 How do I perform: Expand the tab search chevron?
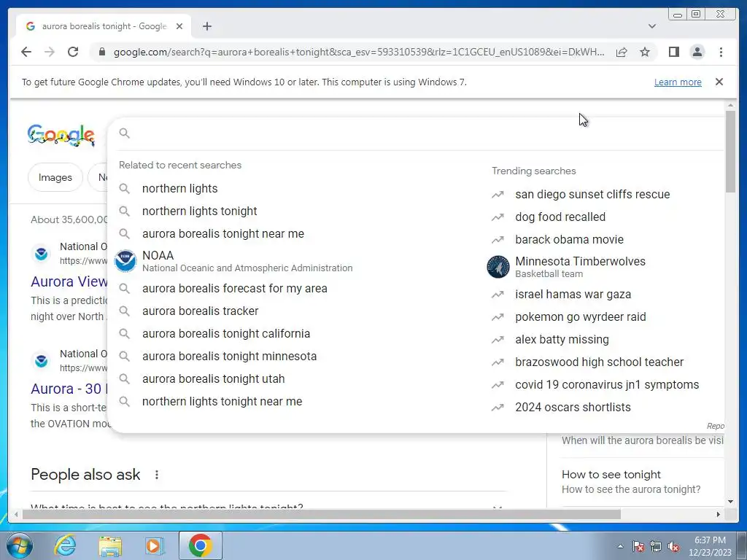point(652,26)
